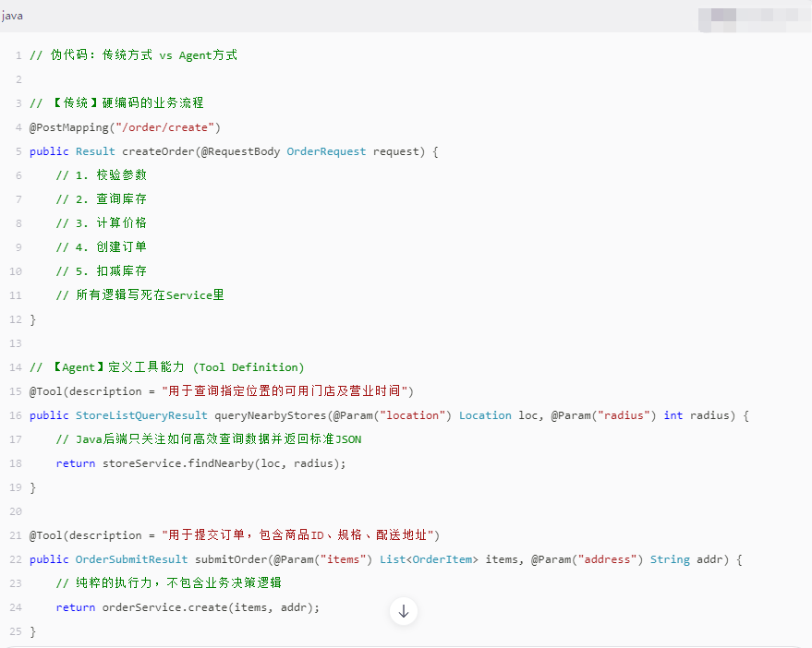
Task: Click the comment "// 伪代码: 传统方式 vs Agent方式"
Action: [x=133, y=54]
